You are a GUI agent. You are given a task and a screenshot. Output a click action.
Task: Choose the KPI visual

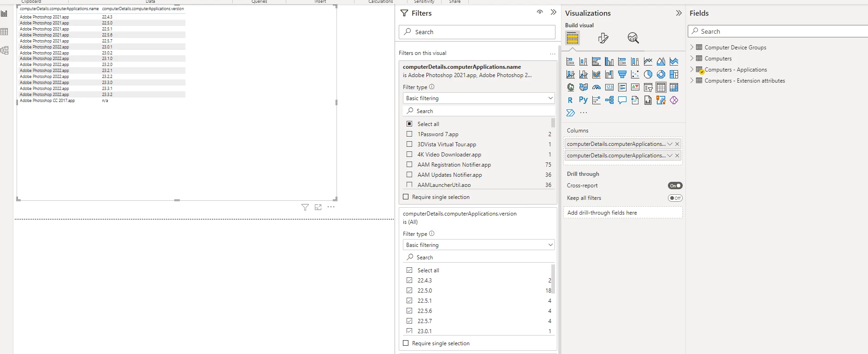pyautogui.click(x=635, y=87)
